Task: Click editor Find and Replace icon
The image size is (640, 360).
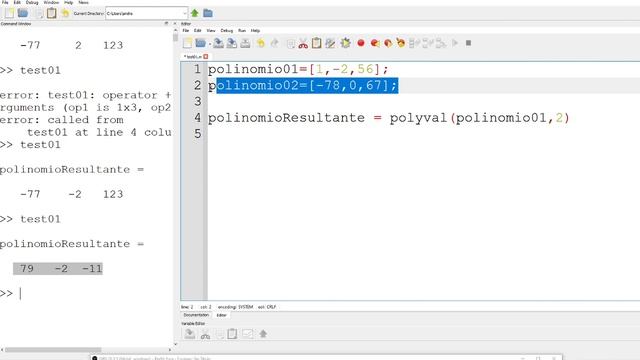Action: point(330,43)
